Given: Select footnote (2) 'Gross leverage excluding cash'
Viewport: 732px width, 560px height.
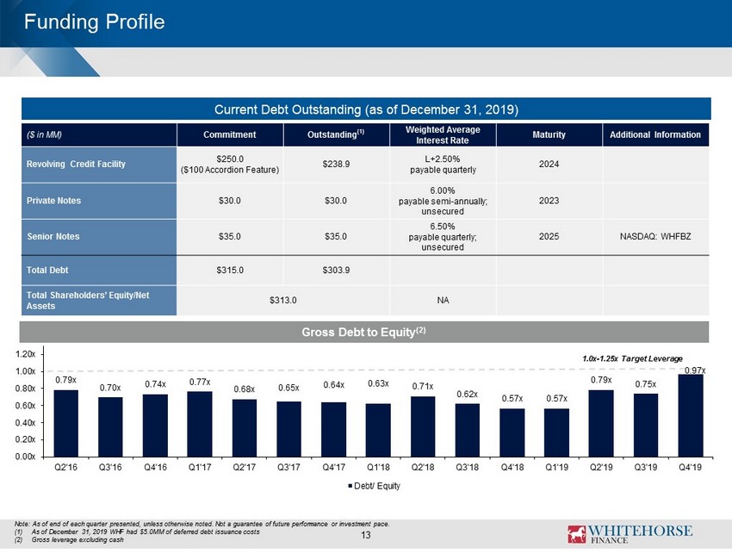Looking at the screenshot, I should pyautogui.click(x=69, y=540).
